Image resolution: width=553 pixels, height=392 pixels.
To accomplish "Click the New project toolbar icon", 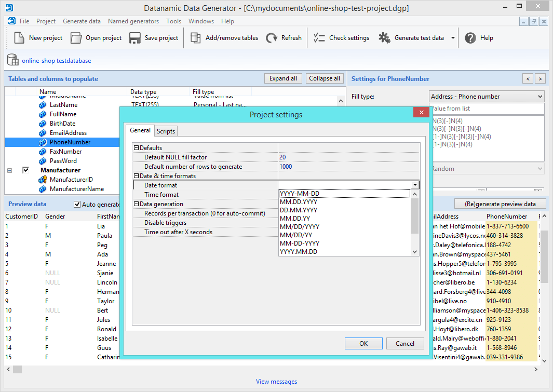I will 19,38.
